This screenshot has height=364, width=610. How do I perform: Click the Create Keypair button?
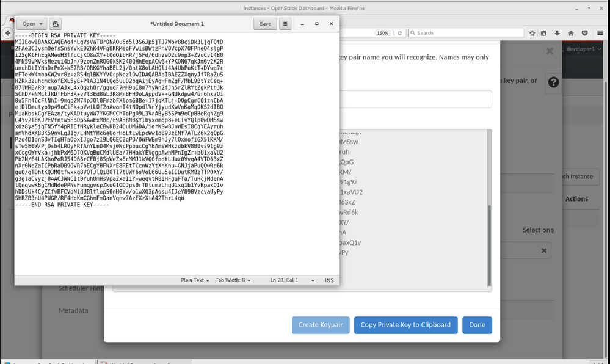321,325
